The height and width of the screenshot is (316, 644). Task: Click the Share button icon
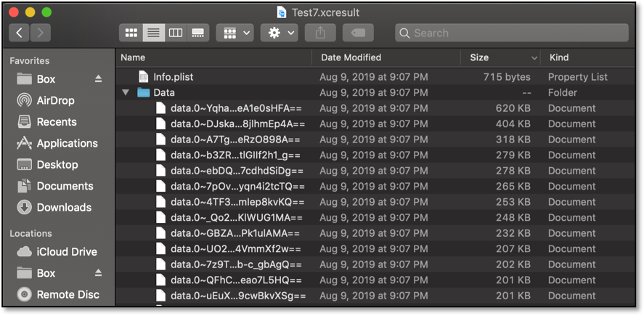[x=320, y=33]
